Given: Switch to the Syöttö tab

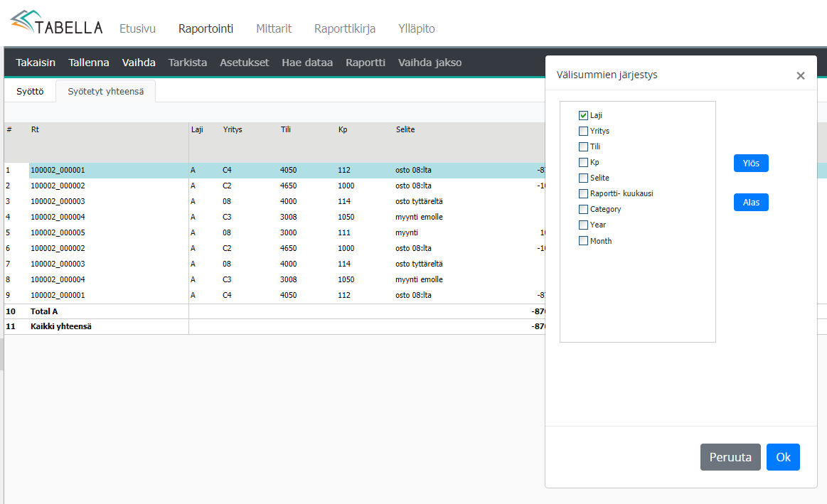Looking at the screenshot, I should pyautogui.click(x=30, y=91).
